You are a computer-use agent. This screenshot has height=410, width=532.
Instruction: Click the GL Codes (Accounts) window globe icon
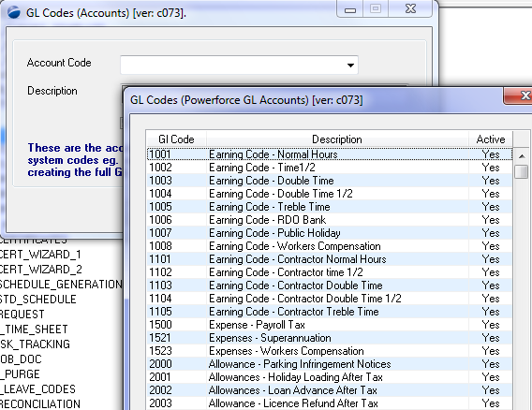(13, 12)
